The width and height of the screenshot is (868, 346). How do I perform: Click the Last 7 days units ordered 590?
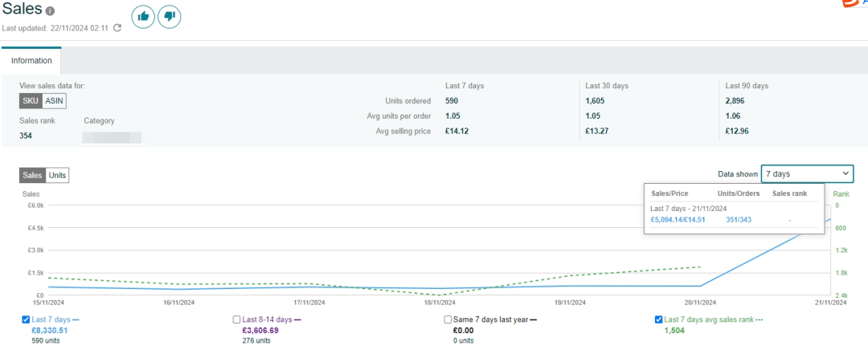click(x=452, y=101)
